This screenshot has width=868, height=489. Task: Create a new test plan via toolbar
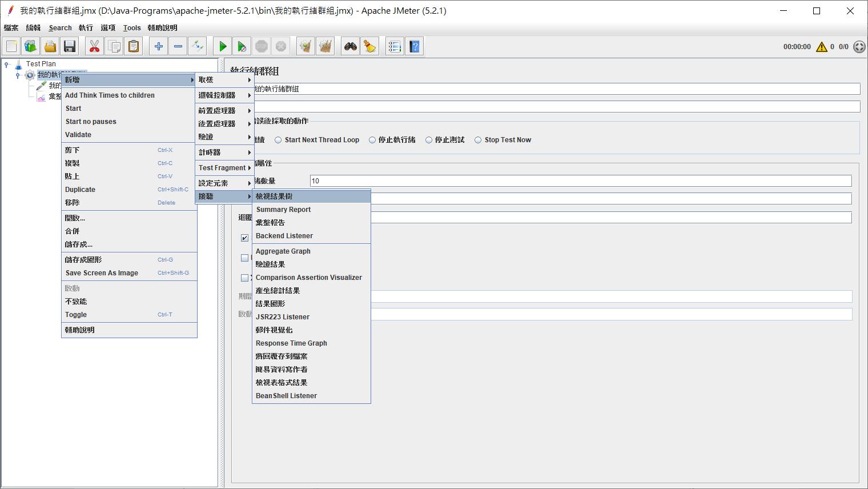[x=11, y=46]
